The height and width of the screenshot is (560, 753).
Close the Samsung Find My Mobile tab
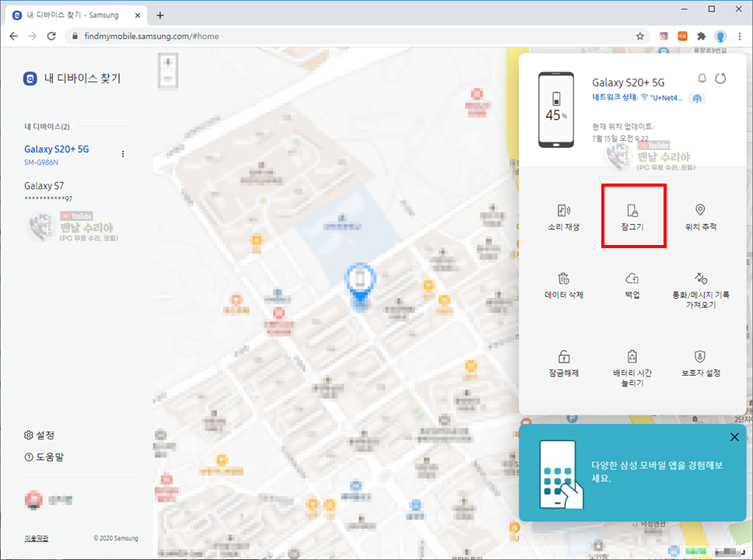[x=138, y=16]
